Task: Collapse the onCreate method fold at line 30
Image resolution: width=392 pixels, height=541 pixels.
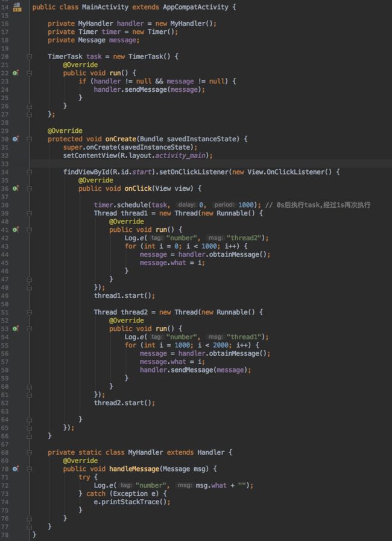Action: point(30,139)
